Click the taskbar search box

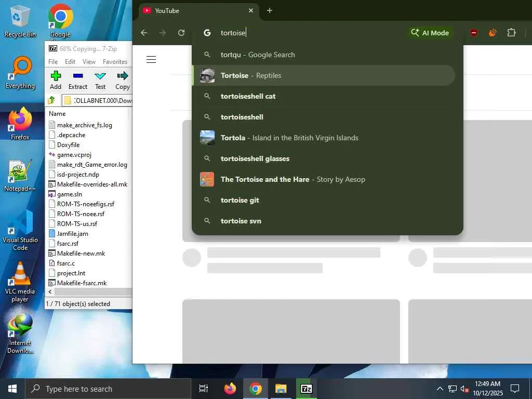pyautogui.click(x=108, y=389)
